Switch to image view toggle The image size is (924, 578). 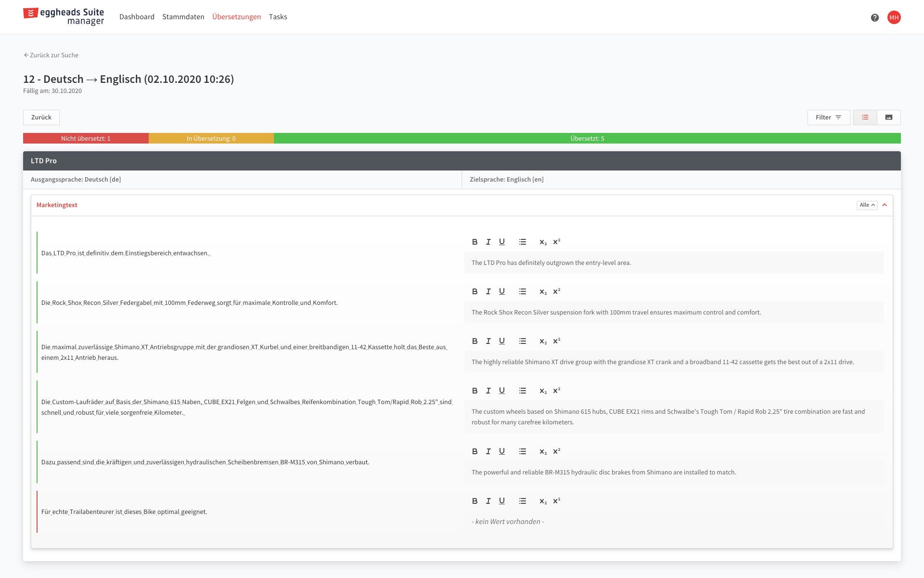888,117
